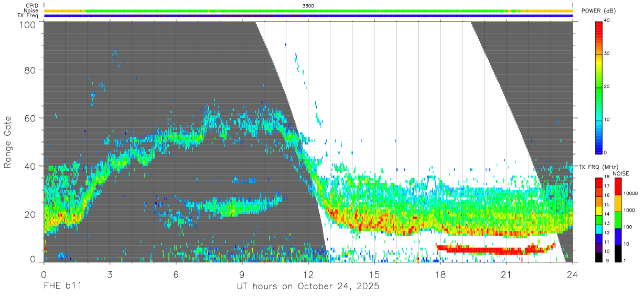This screenshot has height=297, width=644.
Task: Pick the green swatch in NOISE legend
Action: click(x=618, y=220)
